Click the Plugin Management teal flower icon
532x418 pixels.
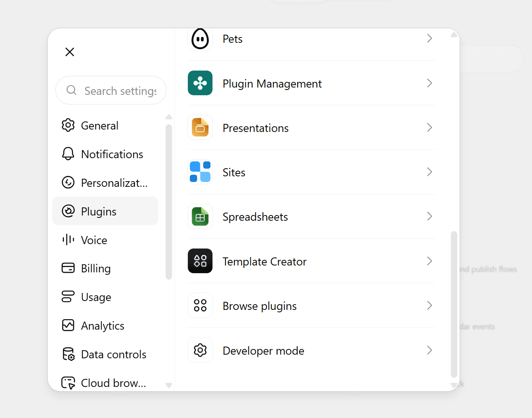pos(200,83)
